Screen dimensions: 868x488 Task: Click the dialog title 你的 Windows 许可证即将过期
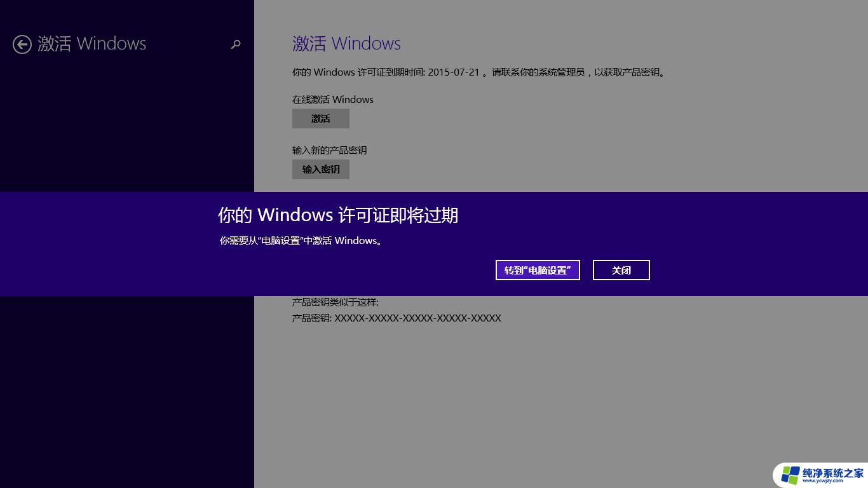pos(338,215)
